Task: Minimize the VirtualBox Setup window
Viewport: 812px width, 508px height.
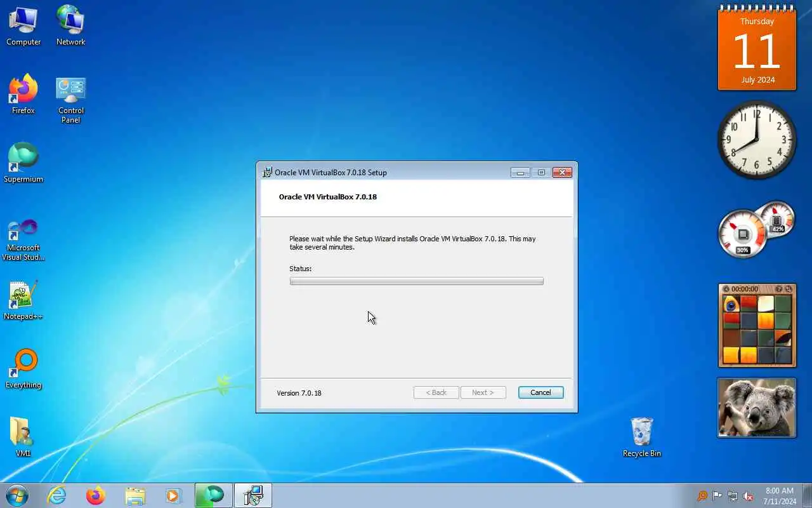Action: tap(520, 172)
